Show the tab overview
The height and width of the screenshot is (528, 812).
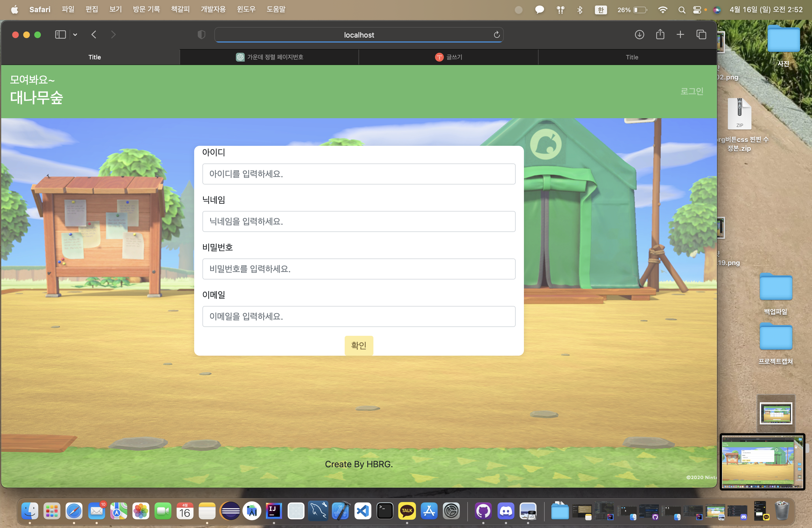(701, 35)
